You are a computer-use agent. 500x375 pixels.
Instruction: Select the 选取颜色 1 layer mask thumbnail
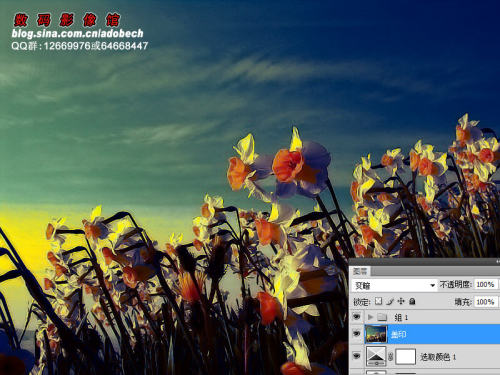coord(405,357)
